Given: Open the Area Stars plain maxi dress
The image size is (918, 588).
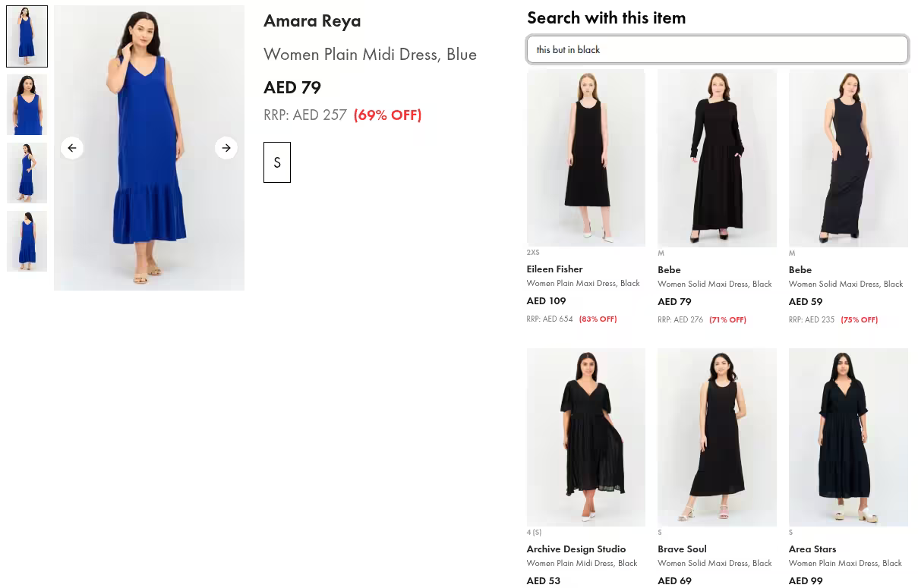Looking at the screenshot, I should 848,437.
